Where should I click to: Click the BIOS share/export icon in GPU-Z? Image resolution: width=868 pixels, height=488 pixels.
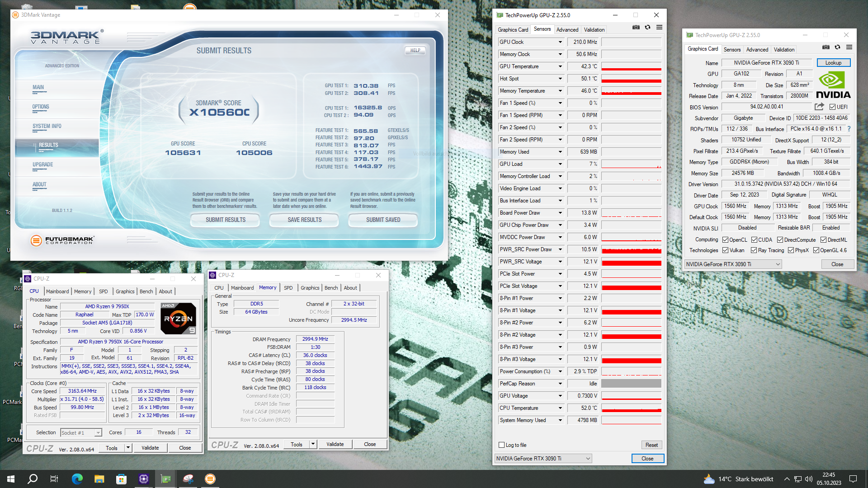coord(819,107)
